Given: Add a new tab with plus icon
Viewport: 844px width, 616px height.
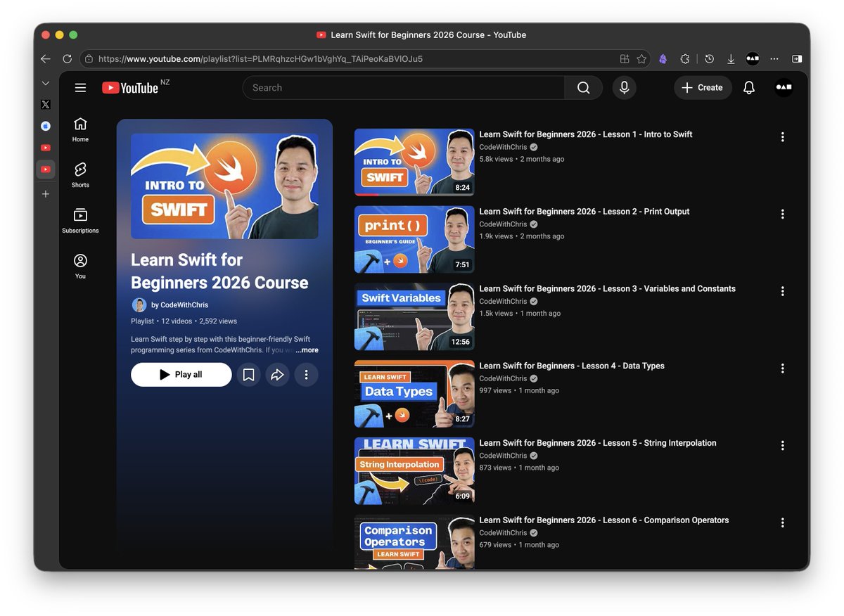Looking at the screenshot, I should coord(46,193).
